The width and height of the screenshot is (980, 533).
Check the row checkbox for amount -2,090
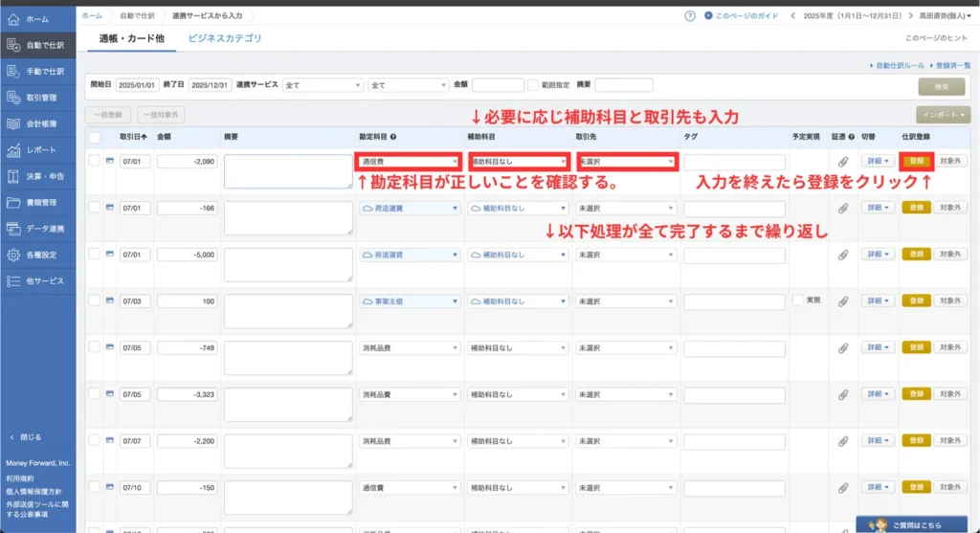[94, 161]
